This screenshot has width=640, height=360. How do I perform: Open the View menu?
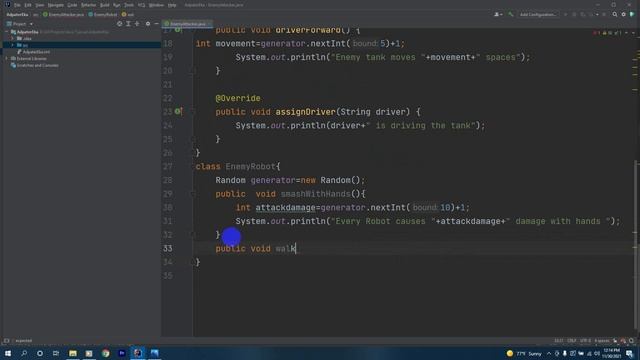pos(40,5)
